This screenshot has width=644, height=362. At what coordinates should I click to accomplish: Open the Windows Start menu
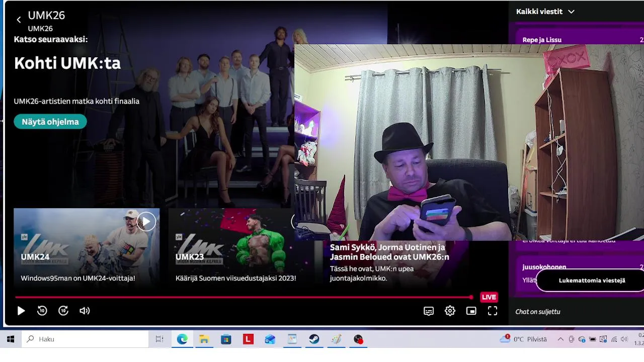point(11,339)
